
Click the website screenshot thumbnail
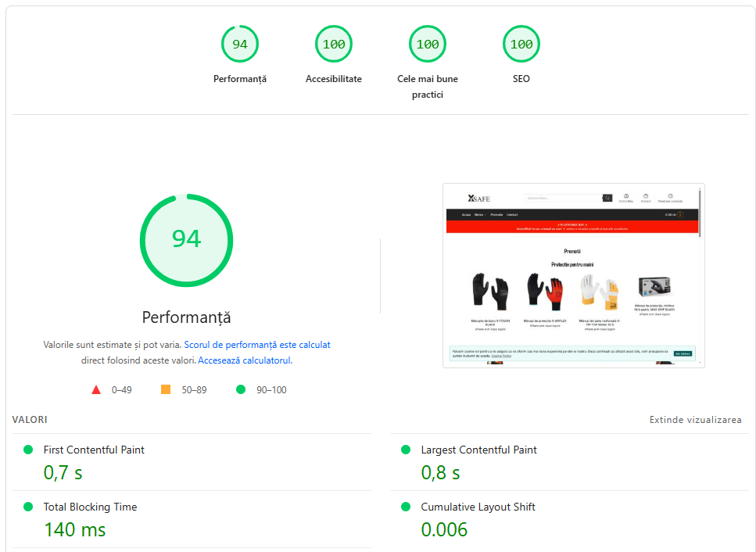pos(573,275)
